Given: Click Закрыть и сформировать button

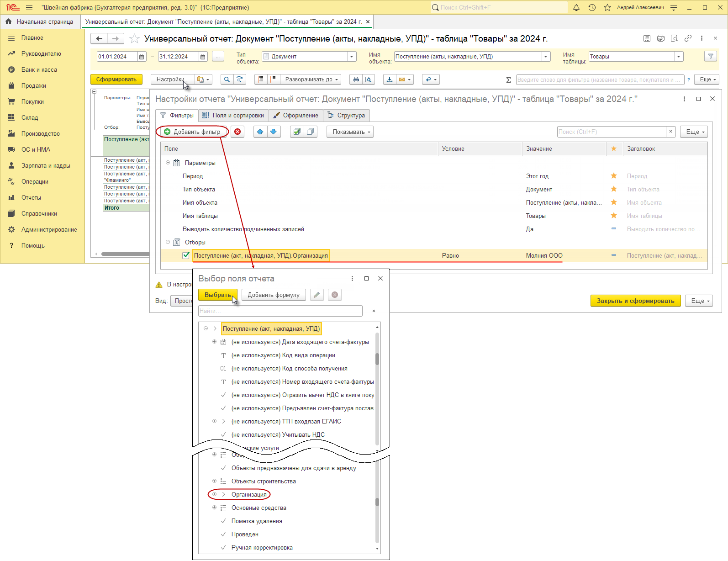Looking at the screenshot, I should (635, 301).
